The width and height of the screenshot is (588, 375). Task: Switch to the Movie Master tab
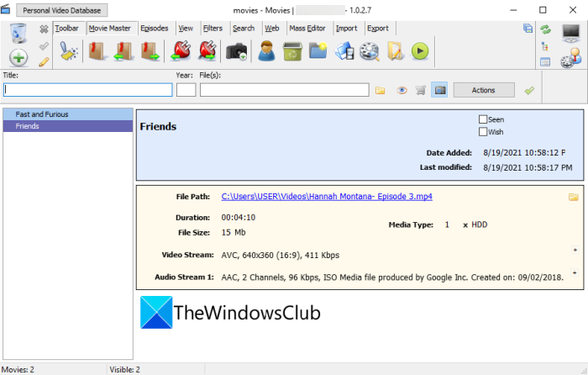[109, 28]
